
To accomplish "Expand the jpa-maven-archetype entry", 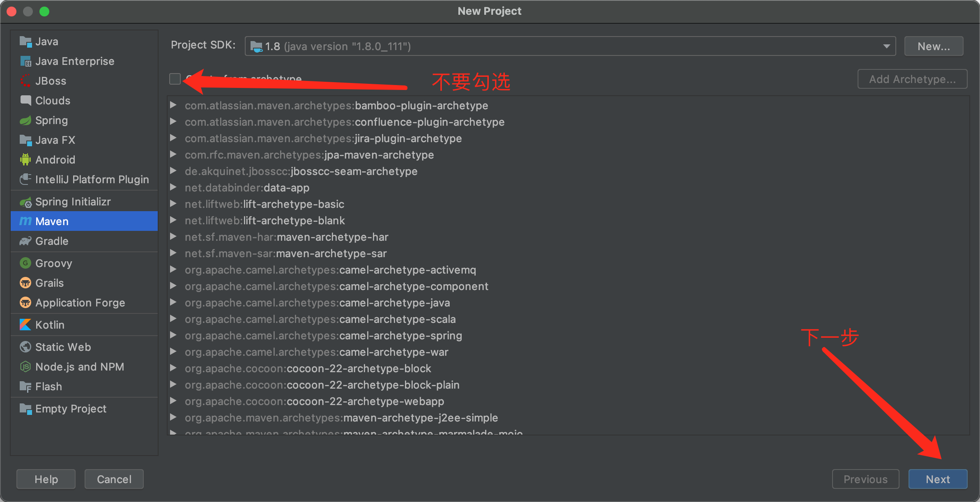I will pyautogui.click(x=173, y=154).
